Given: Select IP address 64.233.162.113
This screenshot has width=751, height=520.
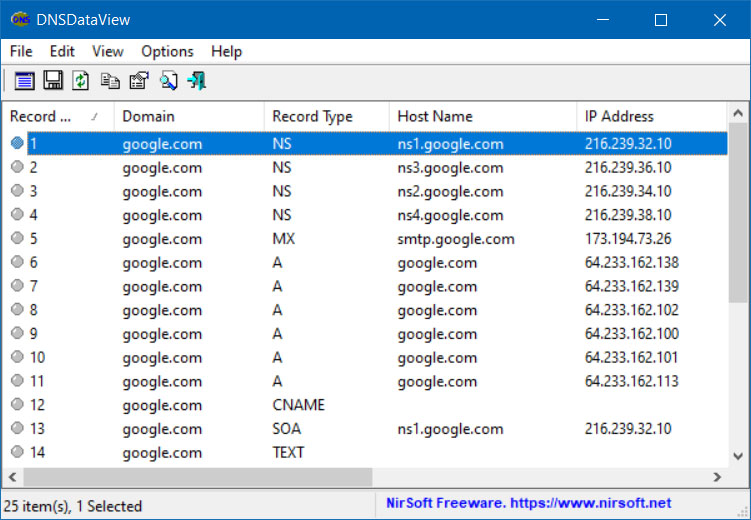Looking at the screenshot, I should (x=632, y=381).
